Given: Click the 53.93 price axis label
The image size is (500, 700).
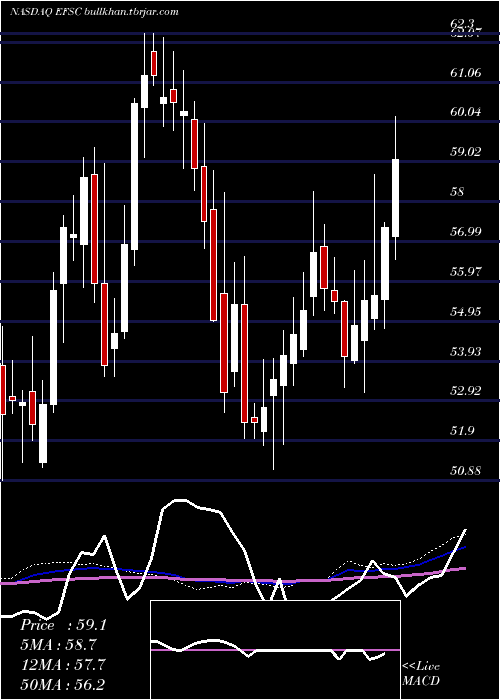Looking at the screenshot, I should [x=466, y=351].
